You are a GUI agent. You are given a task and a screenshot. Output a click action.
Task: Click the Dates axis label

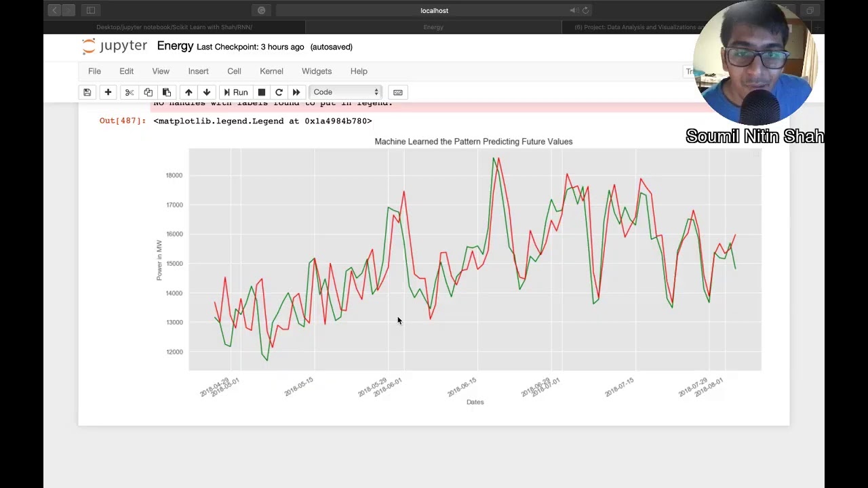coord(475,402)
